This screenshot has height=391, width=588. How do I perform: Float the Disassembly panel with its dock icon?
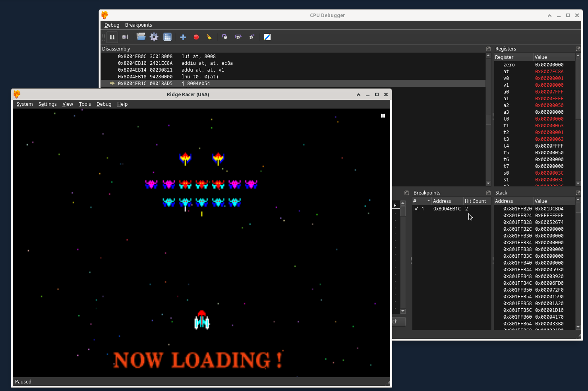click(x=488, y=49)
